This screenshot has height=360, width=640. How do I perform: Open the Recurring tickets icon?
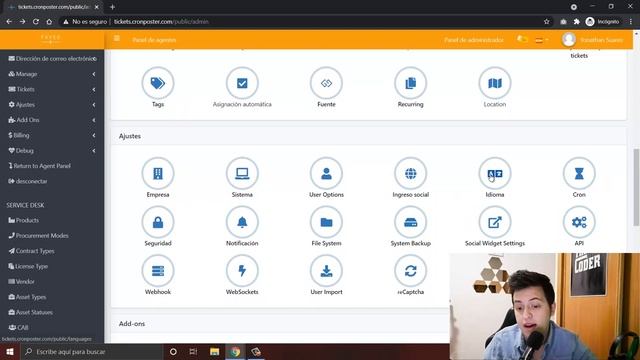pos(411,83)
